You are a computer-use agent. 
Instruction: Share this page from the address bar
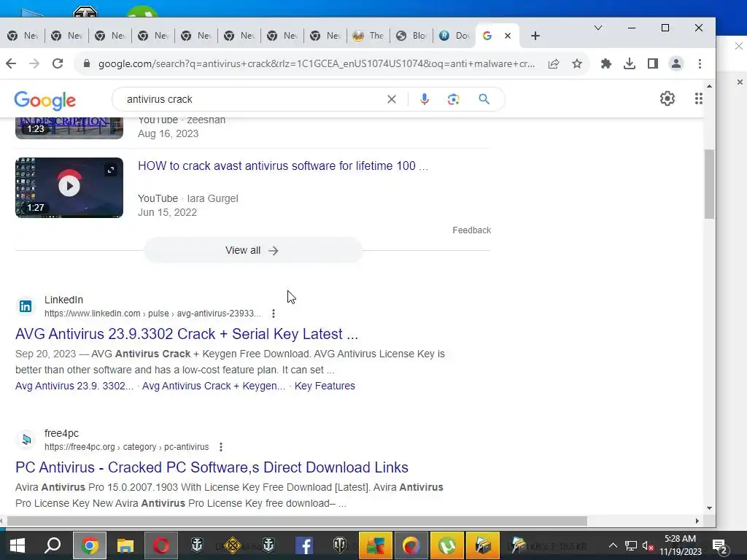554,64
